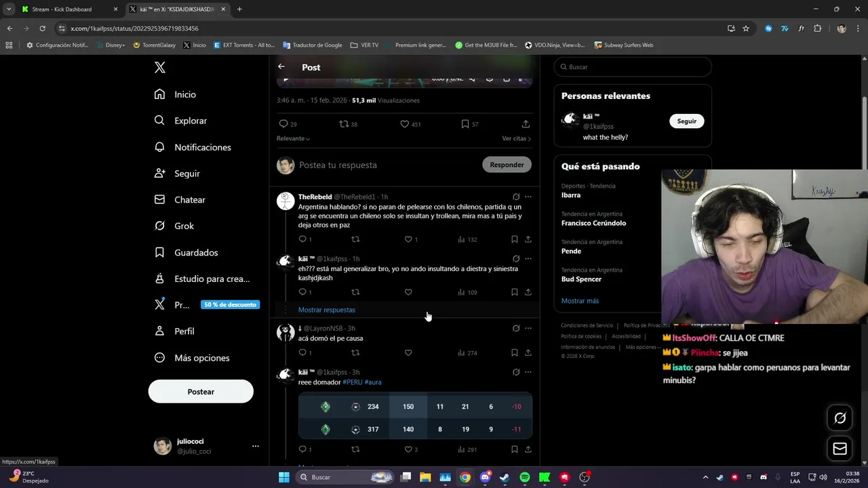Open Grok icon on TheRebeld reply
This screenshot has height=488, width=868.
tap(516, 197)
